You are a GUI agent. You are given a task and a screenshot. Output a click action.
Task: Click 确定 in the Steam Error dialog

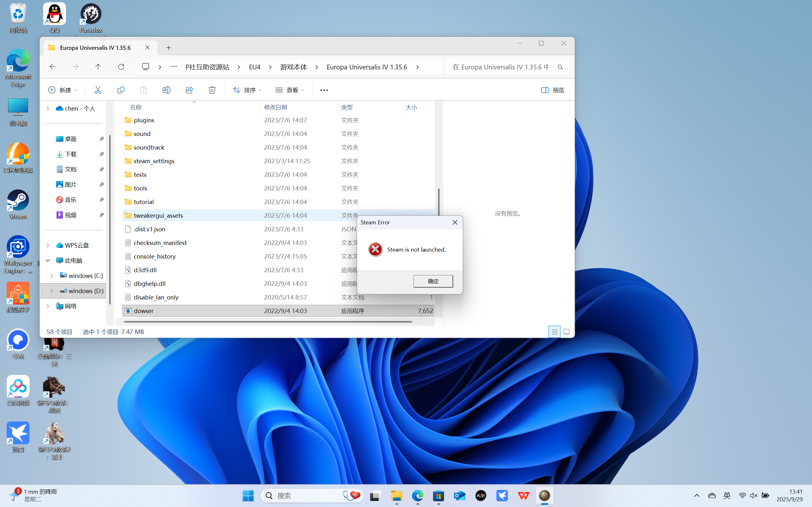pos(433,281)
